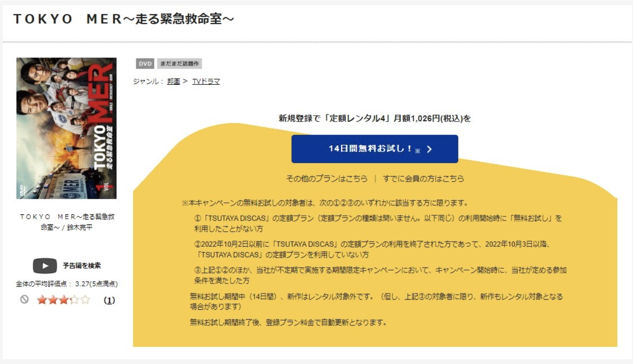Click the gray DVD badge
This screenshot has height=364, width=633.
coord(145,64)
